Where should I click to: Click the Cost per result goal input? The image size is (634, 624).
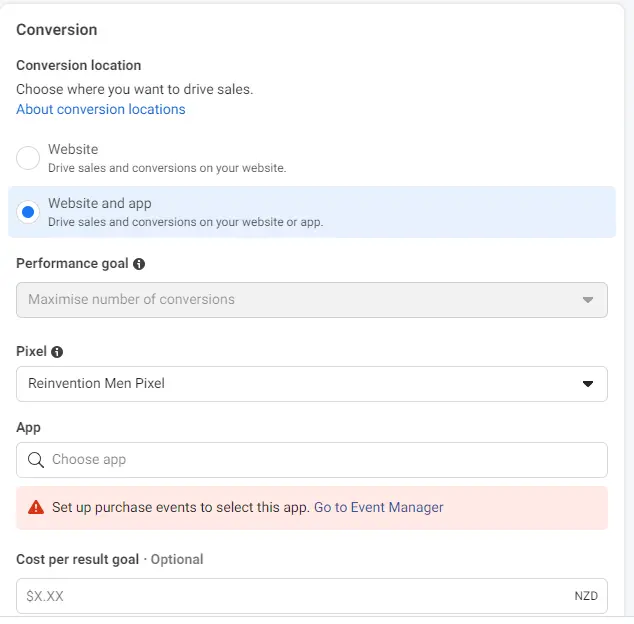tap(290, 596)
